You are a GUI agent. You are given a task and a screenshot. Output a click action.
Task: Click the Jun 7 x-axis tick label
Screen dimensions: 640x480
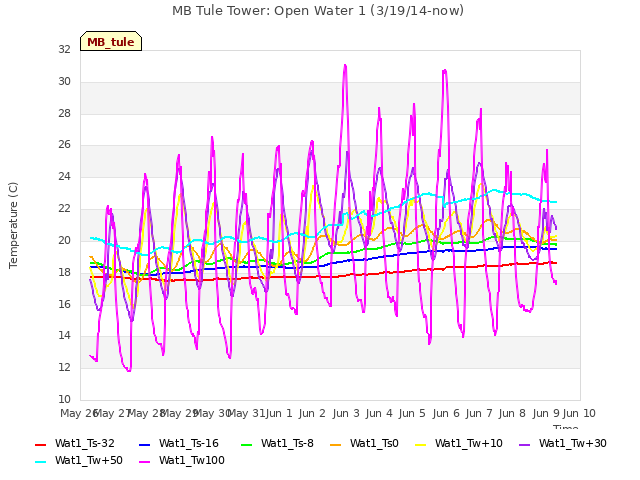point(479,413)
